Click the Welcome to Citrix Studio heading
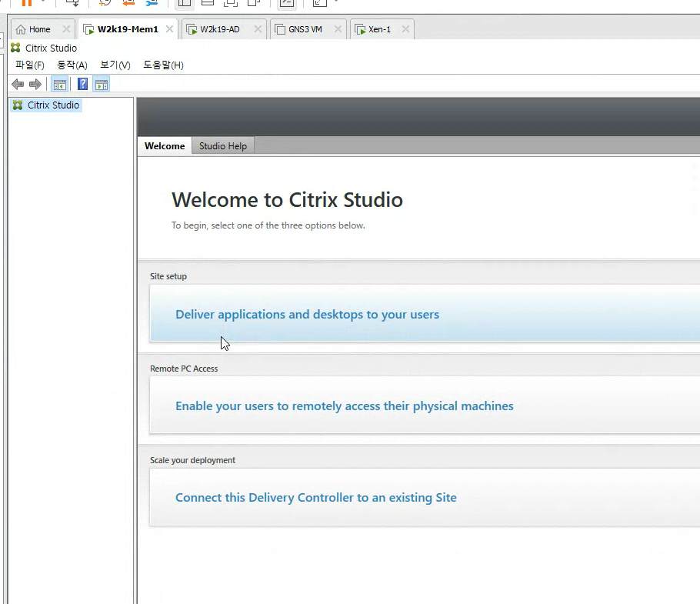Viewport: 700px width, 604px height. [x=287, y=199]
